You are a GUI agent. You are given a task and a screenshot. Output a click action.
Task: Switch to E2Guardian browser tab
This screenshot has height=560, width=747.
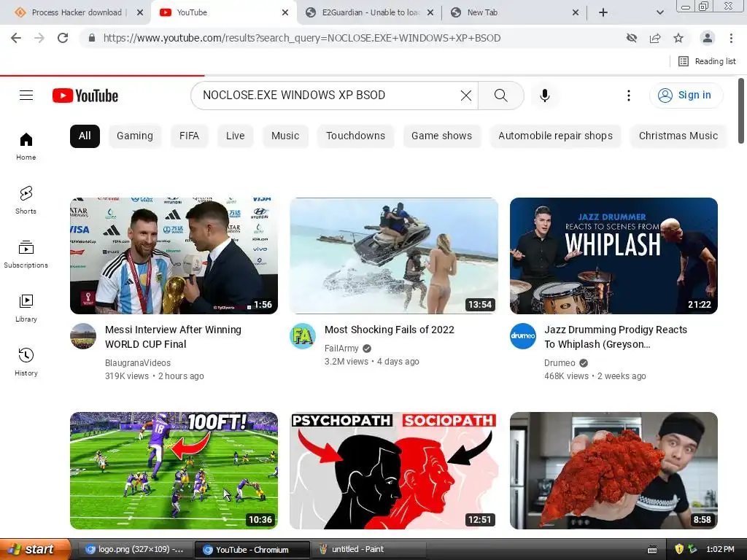pos(365,12)
